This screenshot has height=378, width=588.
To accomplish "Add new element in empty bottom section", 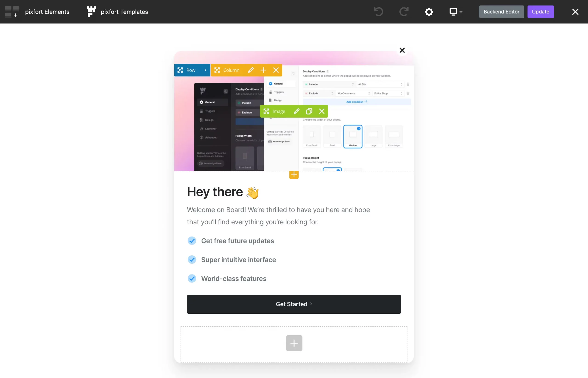I will tap(294, 343).
